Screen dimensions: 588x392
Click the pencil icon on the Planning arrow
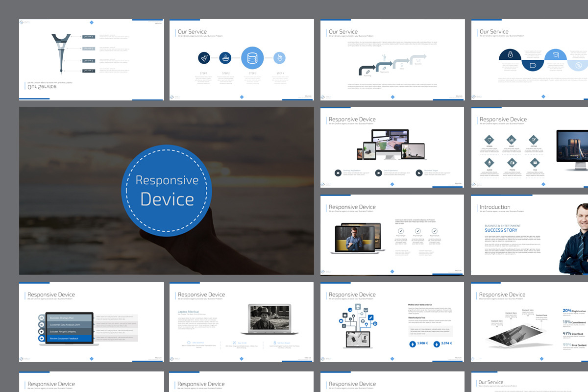pyautogui.click(x=367, y=72)
